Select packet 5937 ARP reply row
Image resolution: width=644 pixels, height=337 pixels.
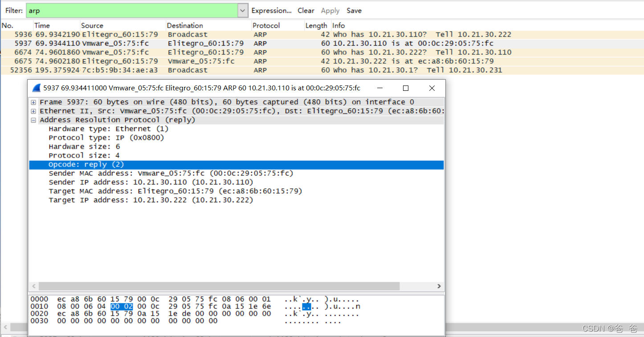click(322, 43)
